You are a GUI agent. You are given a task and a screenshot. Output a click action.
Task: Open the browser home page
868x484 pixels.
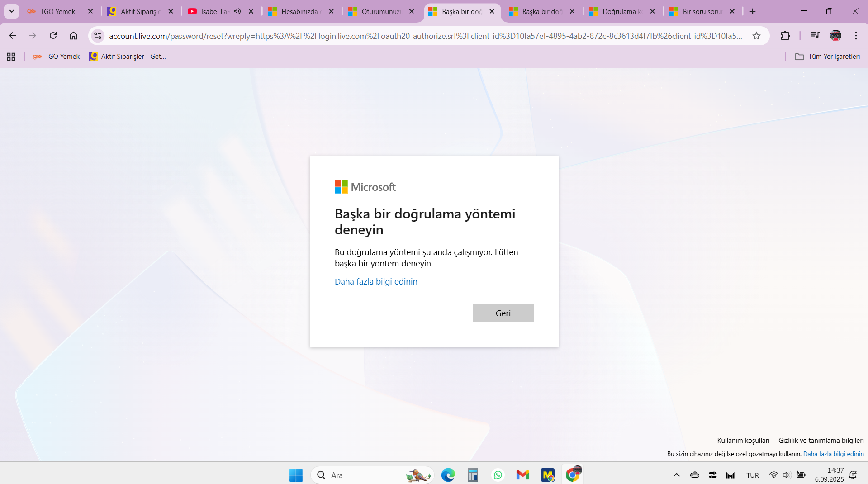coord(73,36)
